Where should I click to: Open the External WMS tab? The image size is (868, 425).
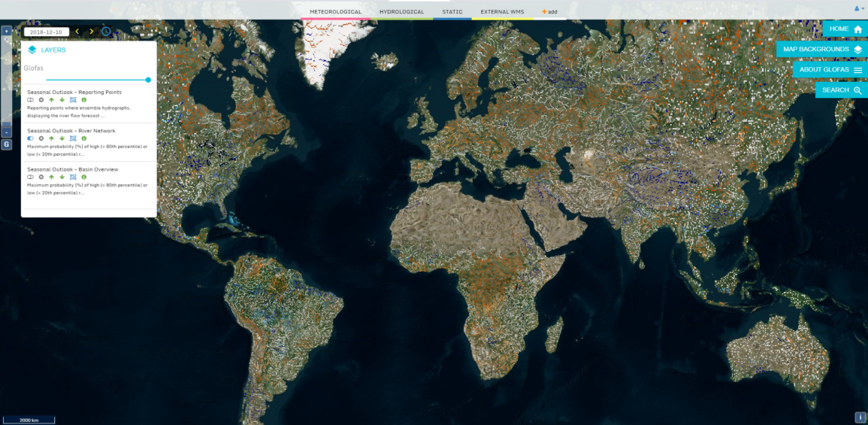(x=502, y=12)
